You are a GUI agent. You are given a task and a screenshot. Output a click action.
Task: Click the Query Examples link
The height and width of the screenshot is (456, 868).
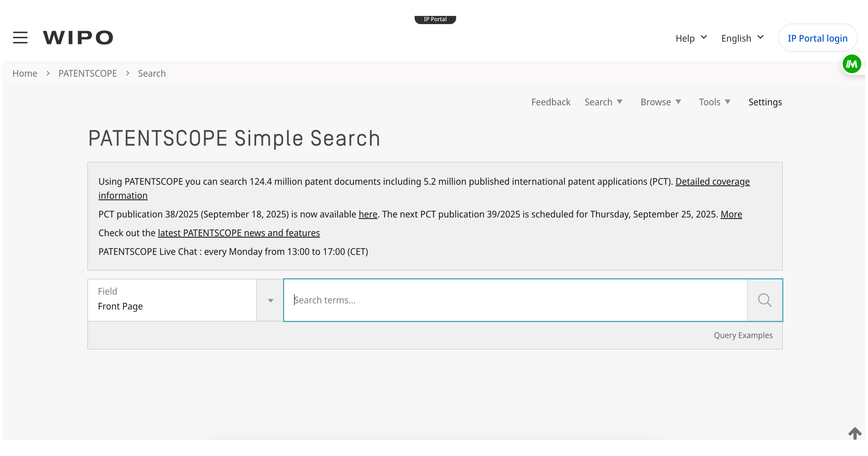(743, 335)
